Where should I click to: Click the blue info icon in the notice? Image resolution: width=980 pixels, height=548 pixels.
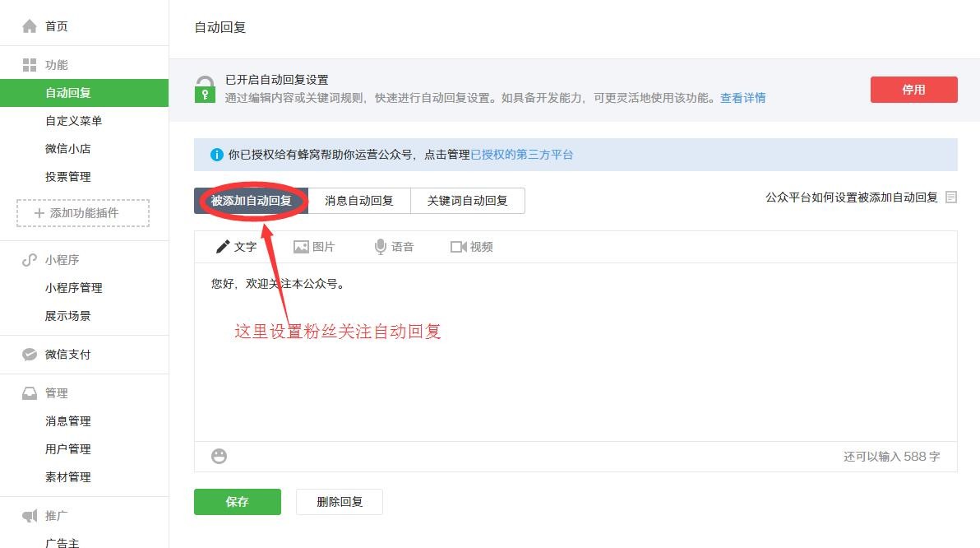point(217,155)
